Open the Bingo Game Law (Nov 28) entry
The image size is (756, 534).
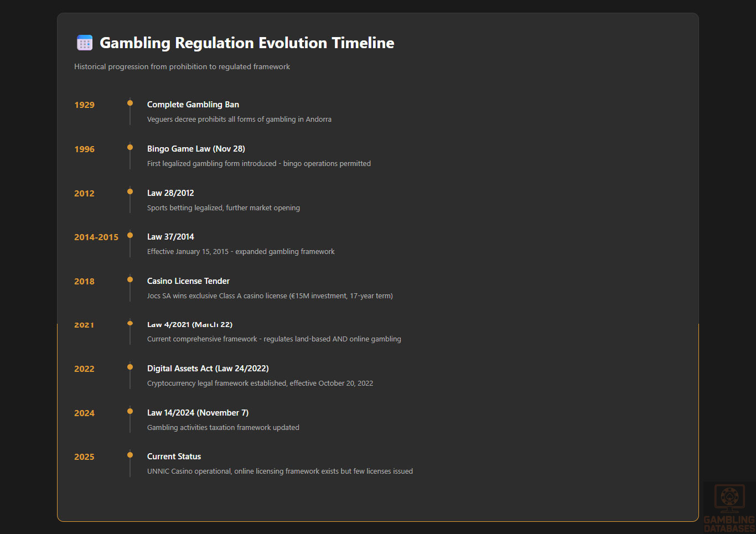click(x=196, y=149)
